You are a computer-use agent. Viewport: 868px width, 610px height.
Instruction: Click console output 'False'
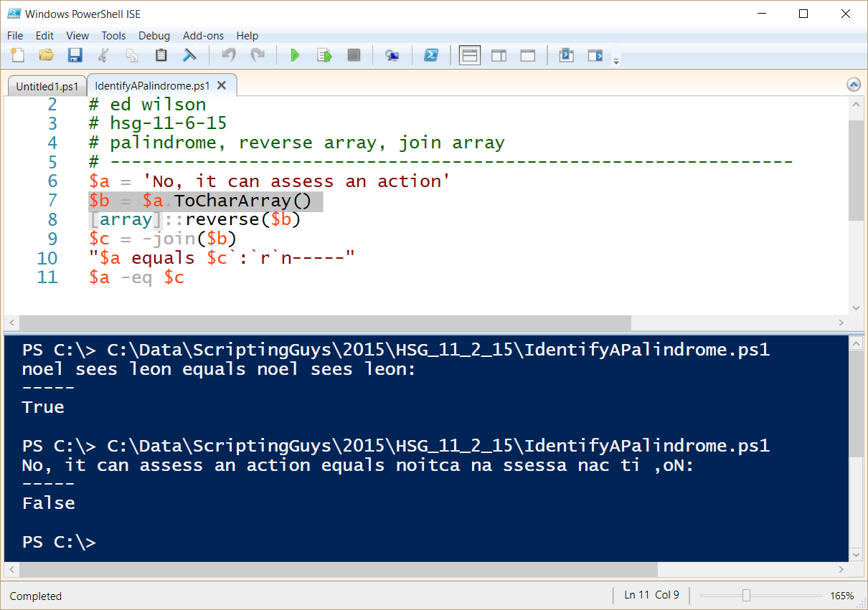pyautogui.click(x=48, y=503)
